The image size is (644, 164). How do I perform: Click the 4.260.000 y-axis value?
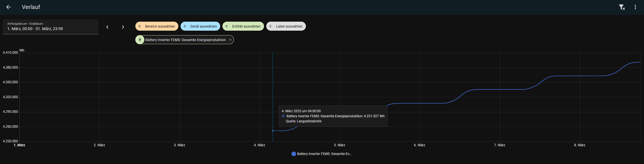10,127
